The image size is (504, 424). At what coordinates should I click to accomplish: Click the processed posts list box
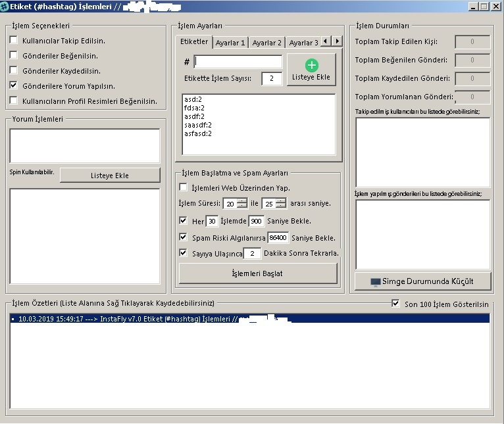tap(423, 235)
